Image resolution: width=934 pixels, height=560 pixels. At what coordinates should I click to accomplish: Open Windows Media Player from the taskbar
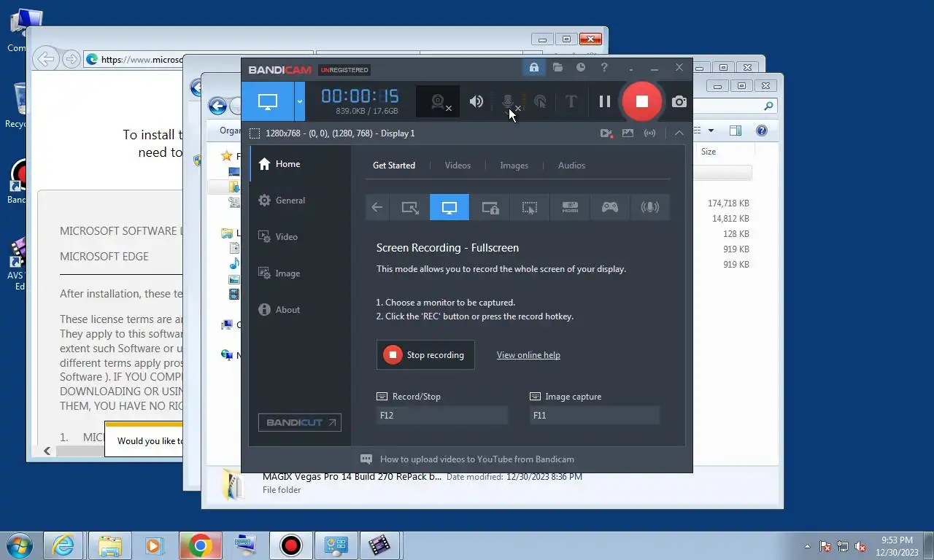coord(154,545)
